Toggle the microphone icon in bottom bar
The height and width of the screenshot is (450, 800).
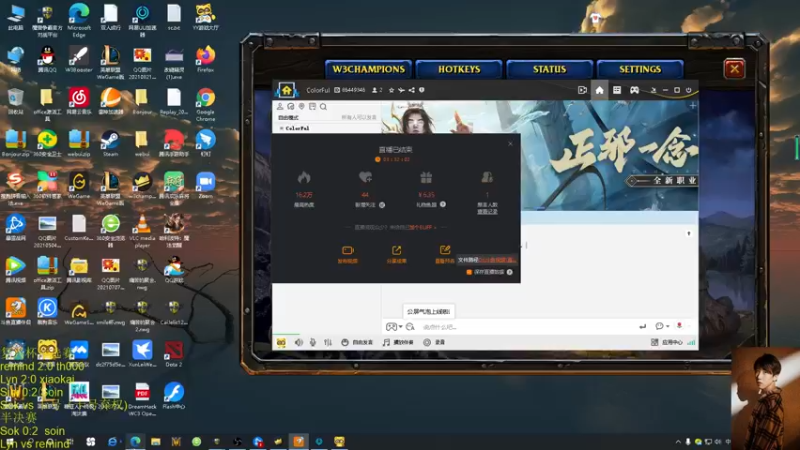313,342
